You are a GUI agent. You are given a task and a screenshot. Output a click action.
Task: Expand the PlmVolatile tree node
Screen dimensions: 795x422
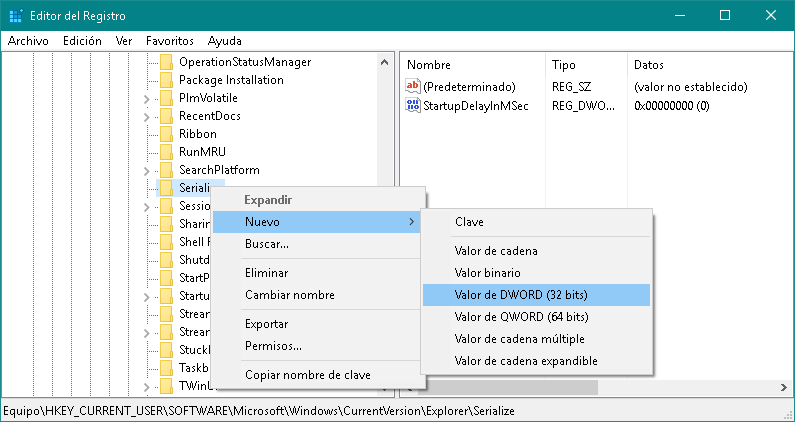pyautogui.click(x=147, y=98)
